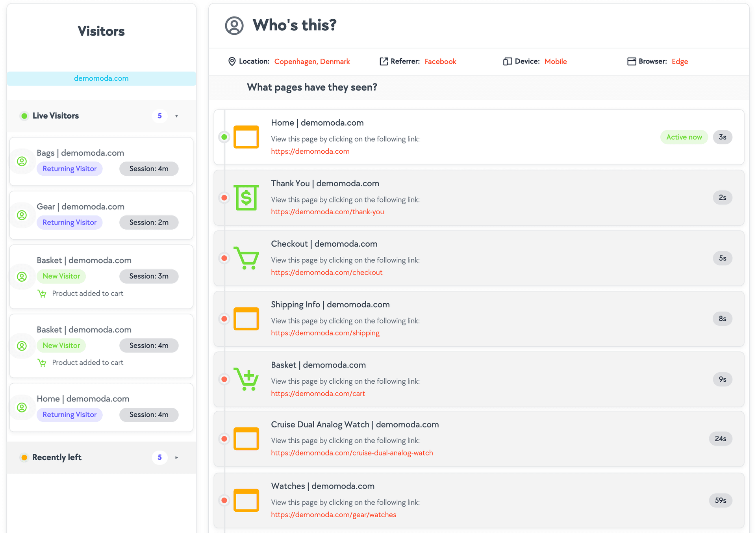This screenshot has width=756, height=533.
Task: Click the Facebook referrer value
Action: point(440,61)
